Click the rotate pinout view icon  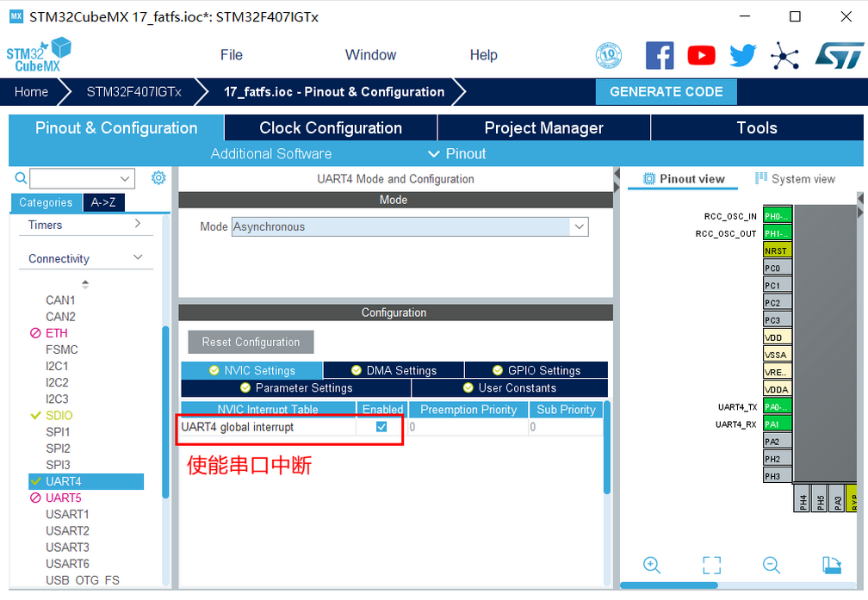point(832,565)
